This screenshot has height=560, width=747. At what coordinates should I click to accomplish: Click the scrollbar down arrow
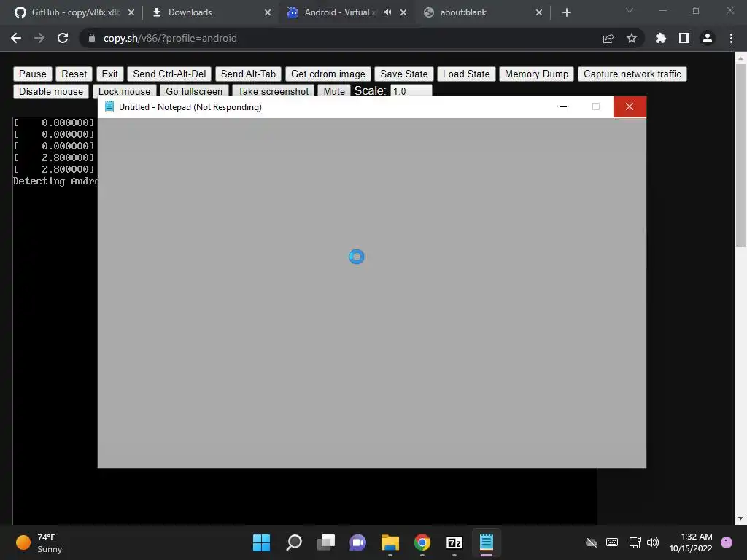point(740,518)
